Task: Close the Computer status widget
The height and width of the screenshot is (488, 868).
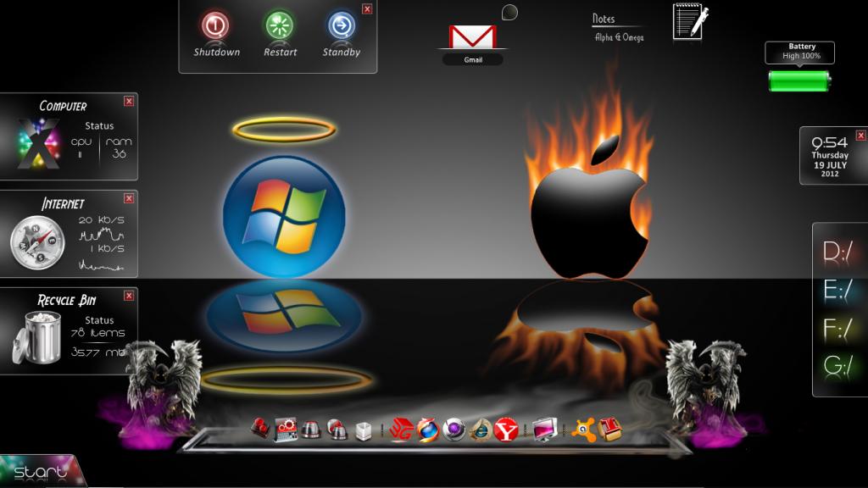Action: tap(129, 102)
